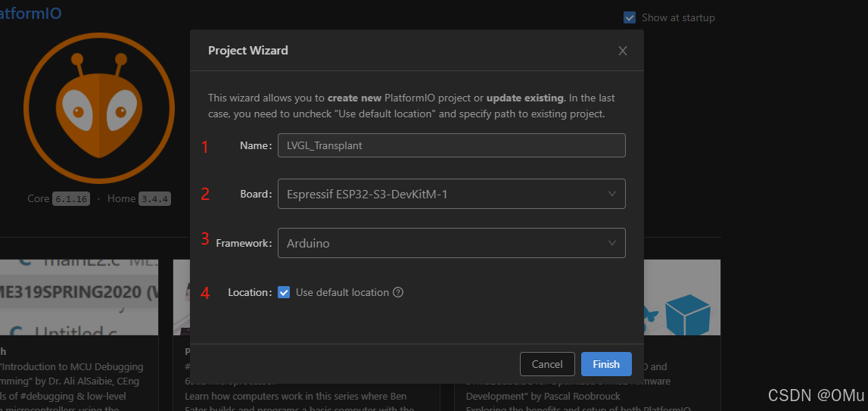
Task: Click the Finish button
Action: [606, 364]
